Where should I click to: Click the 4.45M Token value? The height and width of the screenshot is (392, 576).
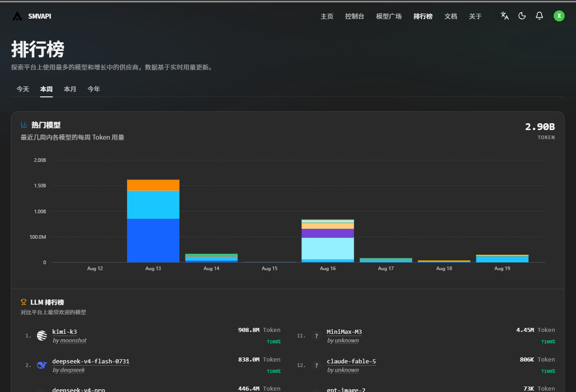click(535, 330)
